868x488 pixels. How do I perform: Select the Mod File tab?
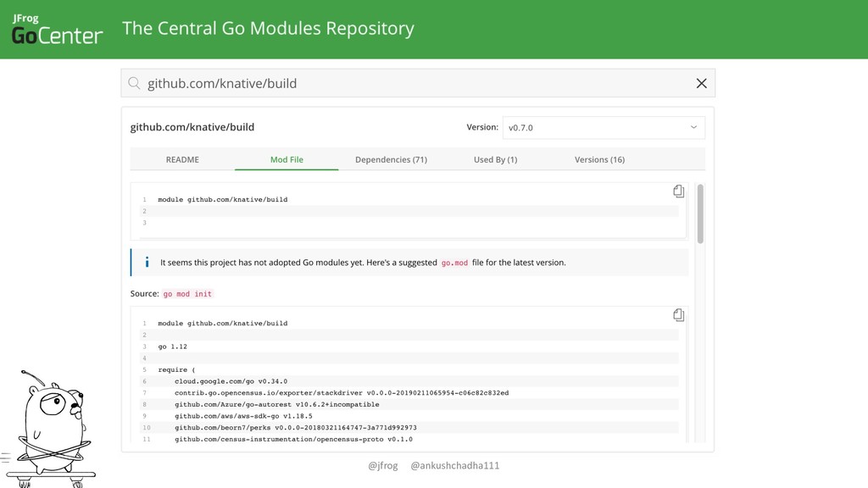click(x=287, y=159)
